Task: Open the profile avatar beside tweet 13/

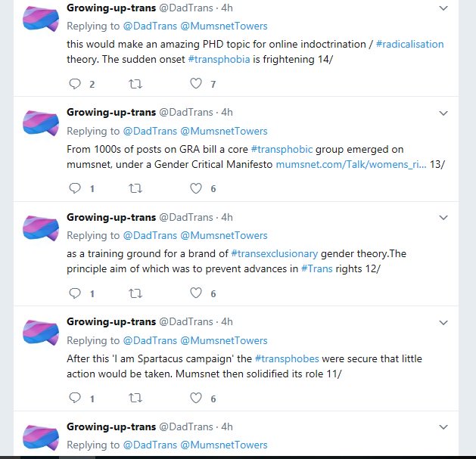Action: (41, 123)
